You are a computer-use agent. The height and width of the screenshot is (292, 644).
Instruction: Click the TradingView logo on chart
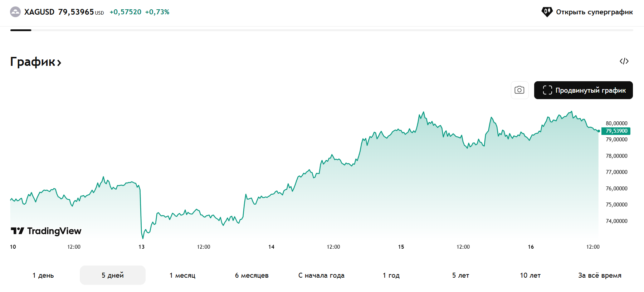[x=46, y=231]
